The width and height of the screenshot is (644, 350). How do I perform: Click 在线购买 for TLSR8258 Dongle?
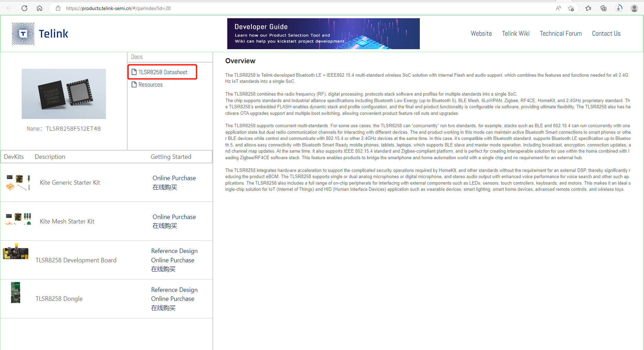click(163, 308)
